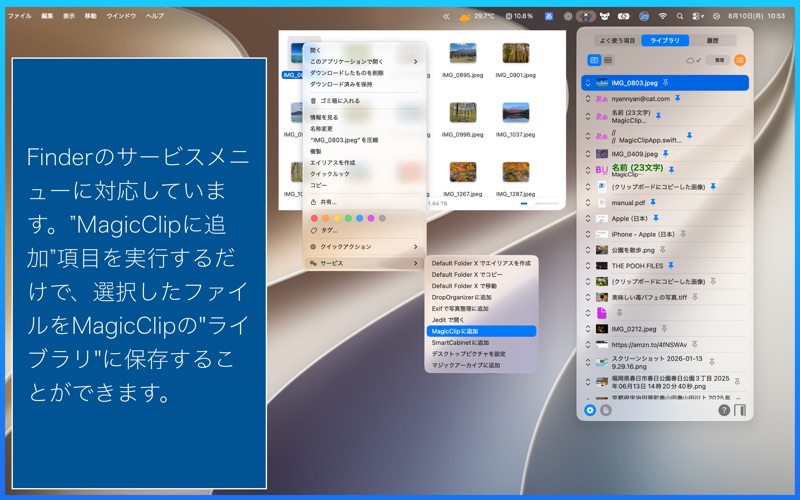This screenshot has height=500, width=800.
Task: Click thumbnail icon of manual.pdf row
Action: click(x=602, y=203)
